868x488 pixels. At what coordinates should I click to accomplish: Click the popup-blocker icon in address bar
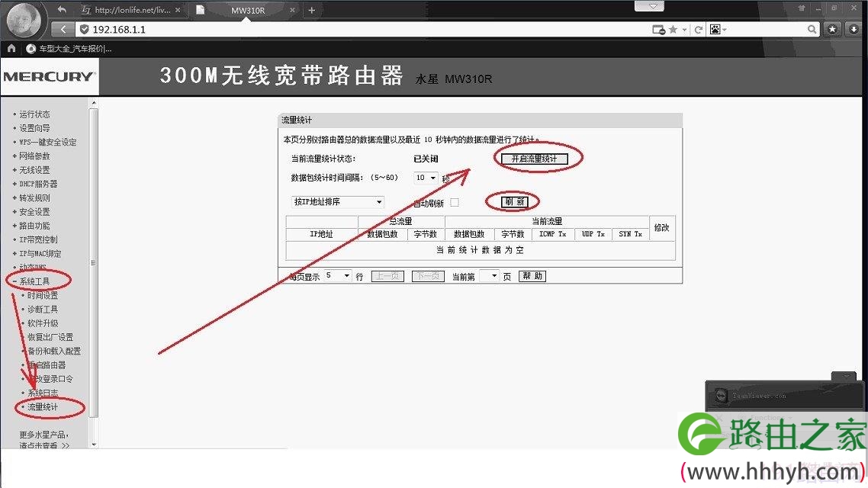click(x=658, y=30)
